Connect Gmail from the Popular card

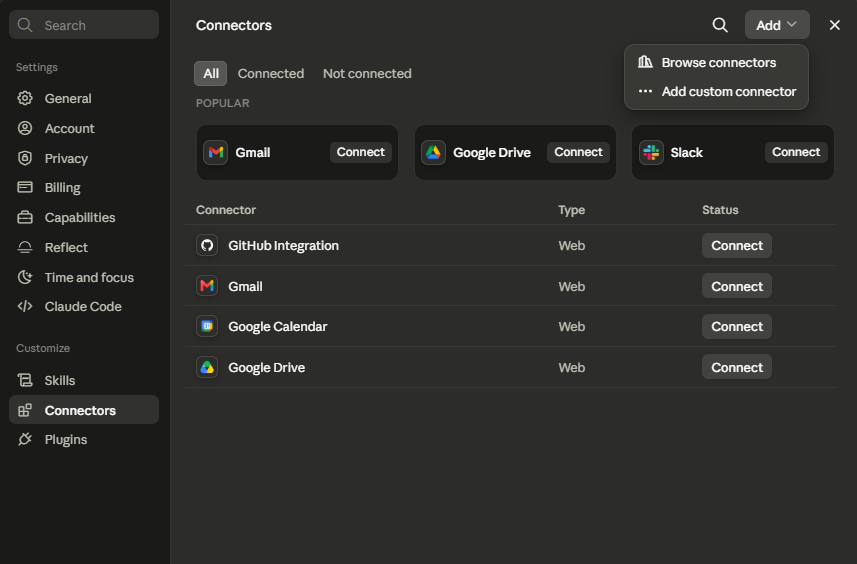pyautogui.click(x=361, y=152)
